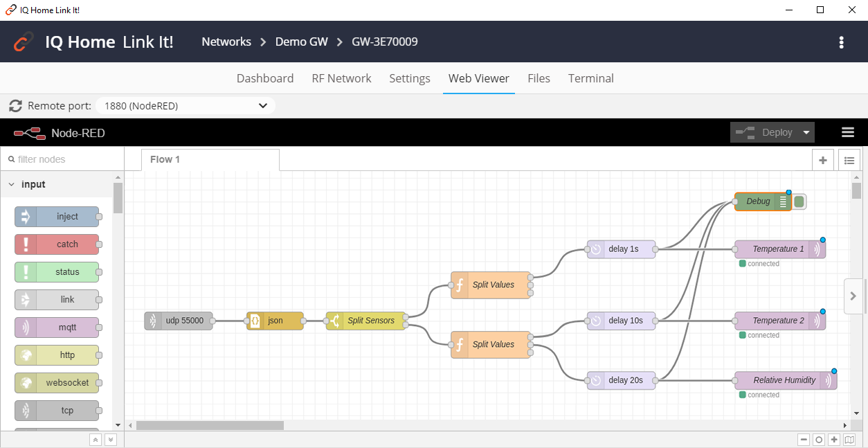Open the Remote port dropdown
Image resolution: width=868 pixels, height=448 pixels.
click(185, 106)
